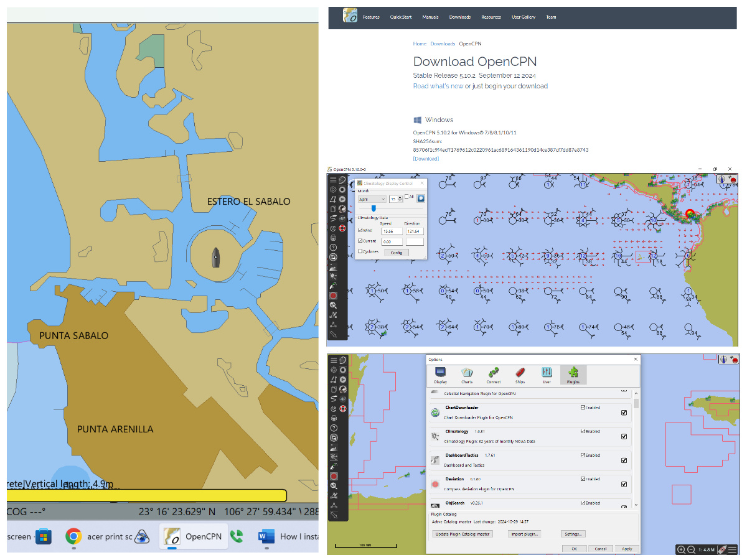Enable the Cyclones checkbox
This screenshot has width=747, height=560.
360,251
